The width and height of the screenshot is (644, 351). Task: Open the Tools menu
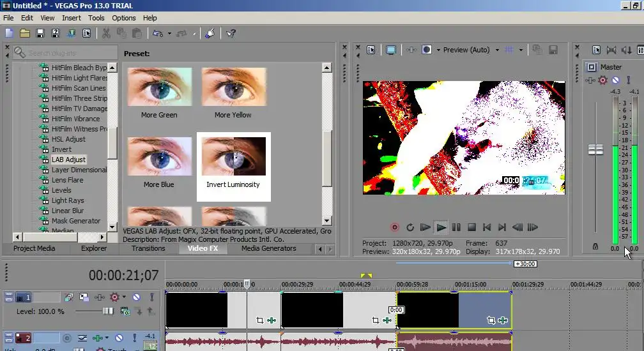(x=96, y=18)
